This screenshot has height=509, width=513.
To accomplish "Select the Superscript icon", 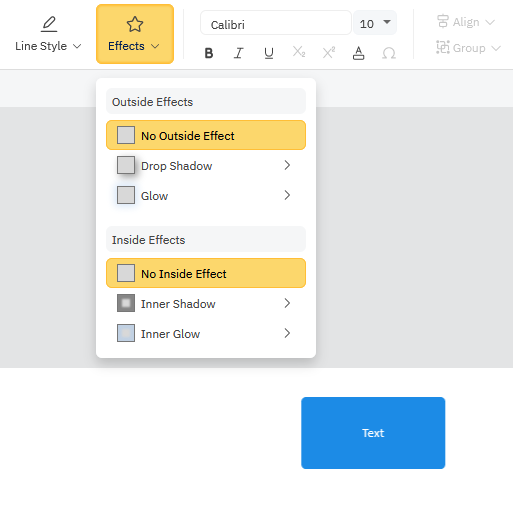I will (329, 53).
